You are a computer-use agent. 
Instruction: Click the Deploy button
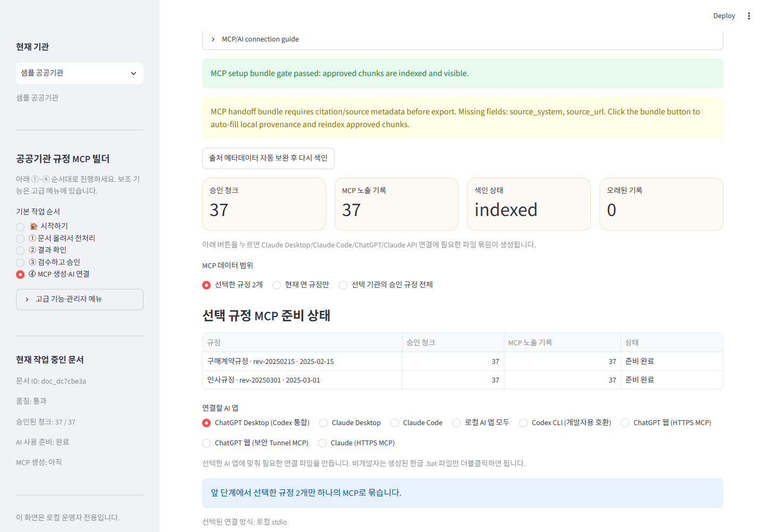pos(724,16)
